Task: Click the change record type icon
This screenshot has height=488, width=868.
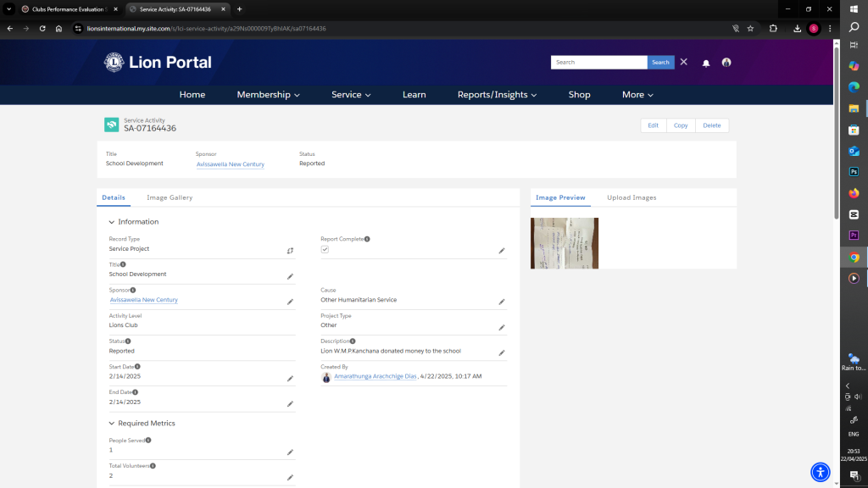Action: 290,251
